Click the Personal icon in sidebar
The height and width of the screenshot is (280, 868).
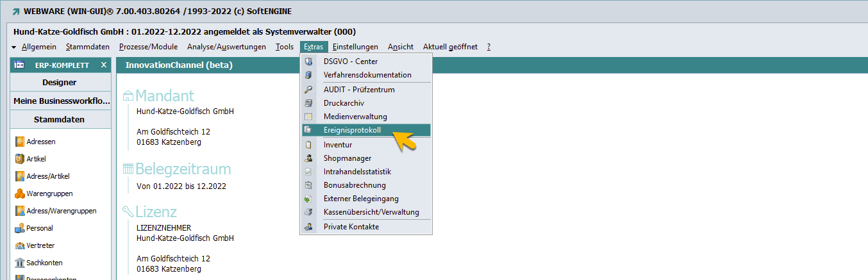point(19,228)
